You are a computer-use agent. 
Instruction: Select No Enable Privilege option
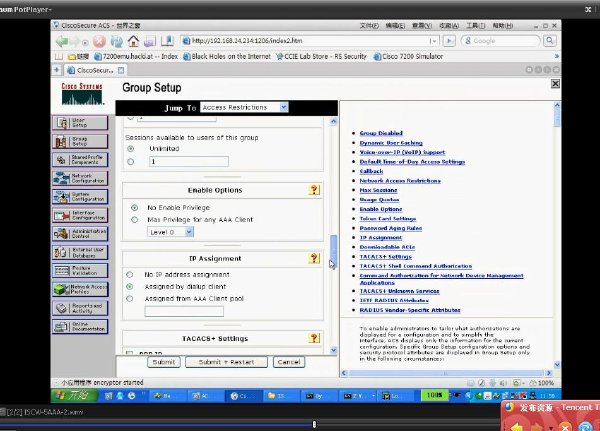[134, 207]
